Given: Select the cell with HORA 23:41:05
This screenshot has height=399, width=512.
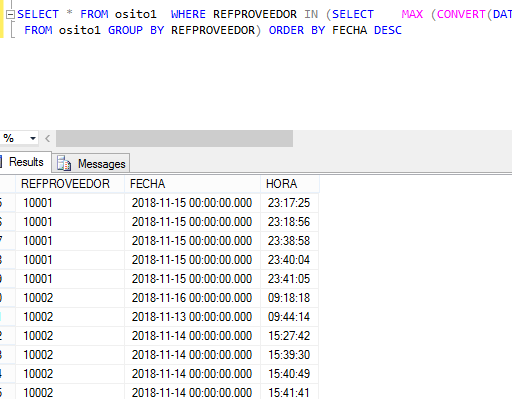Looking at the screenshot, I should [290, 279].
